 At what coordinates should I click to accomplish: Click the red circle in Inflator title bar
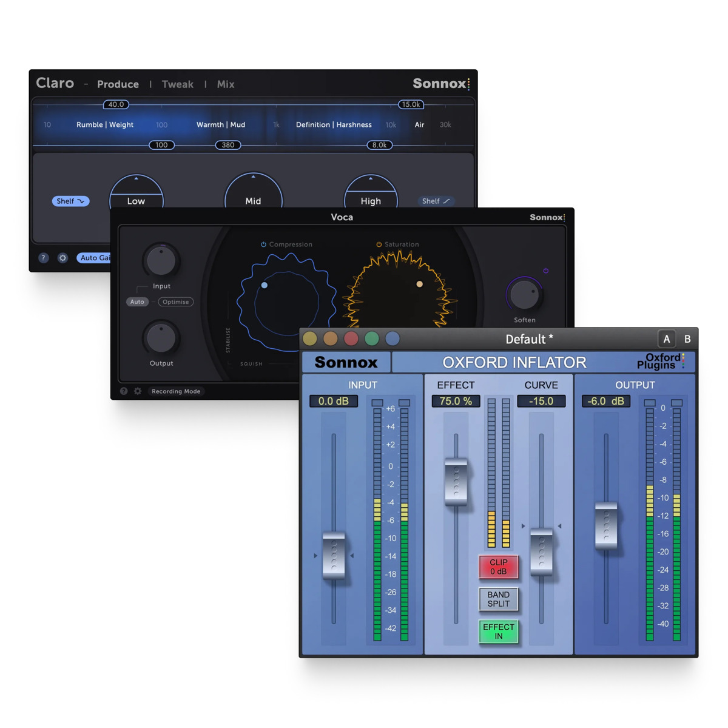coord(351,339)
